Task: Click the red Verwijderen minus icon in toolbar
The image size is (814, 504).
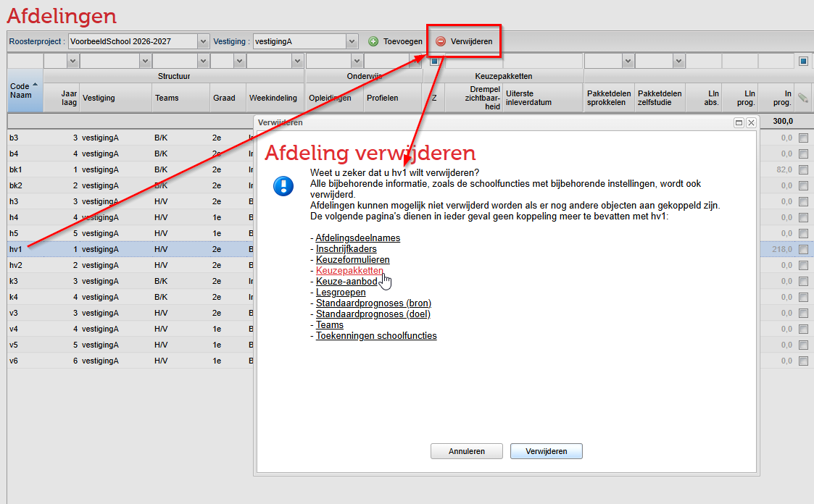Action: coord(440,42)
